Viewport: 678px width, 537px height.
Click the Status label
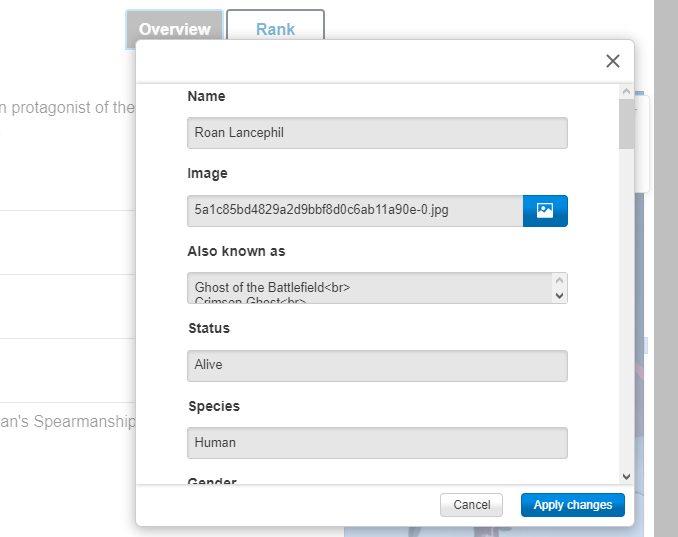click(x=209, y=328)
